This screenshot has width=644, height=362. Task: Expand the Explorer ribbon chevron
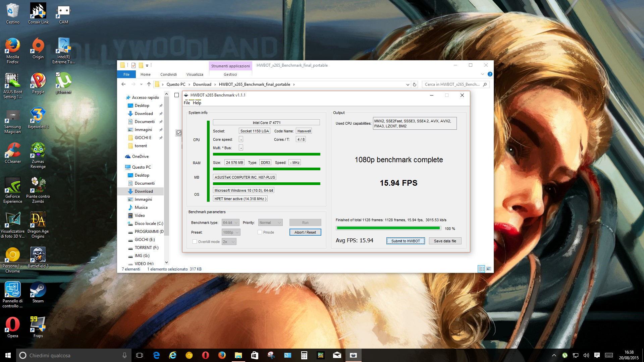(483, 74)
